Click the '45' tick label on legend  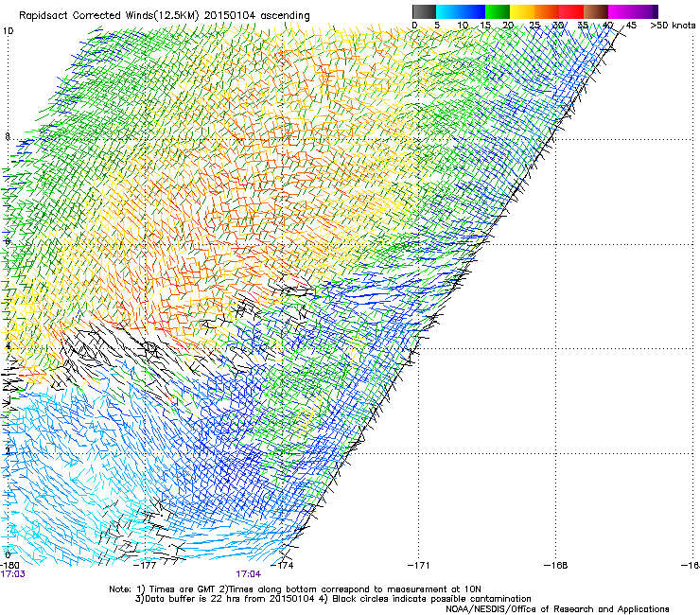pos(631,26)
